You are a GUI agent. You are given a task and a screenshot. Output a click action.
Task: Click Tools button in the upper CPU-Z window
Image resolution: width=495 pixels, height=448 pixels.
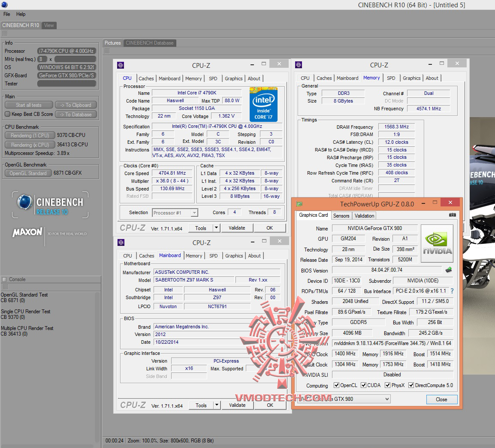(x=201, y=227)
